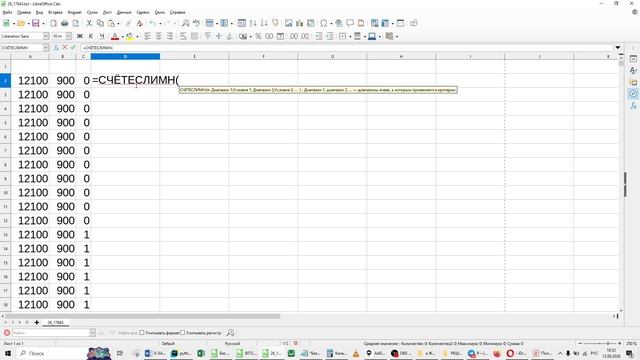The height and width of the screenshot is (360, 640).
Task: Select column A header
Action: [x=30, y=56]
